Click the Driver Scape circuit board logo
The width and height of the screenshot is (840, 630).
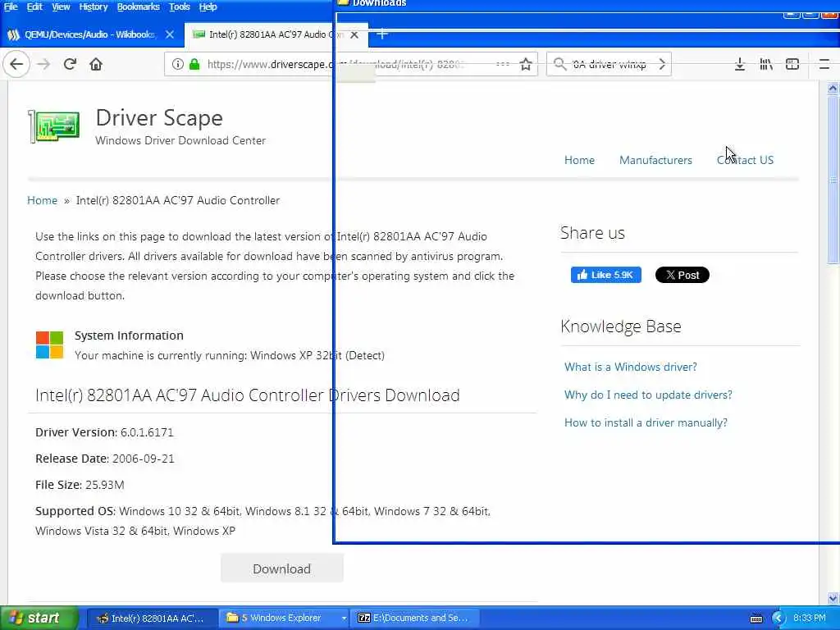click(54, 127)
